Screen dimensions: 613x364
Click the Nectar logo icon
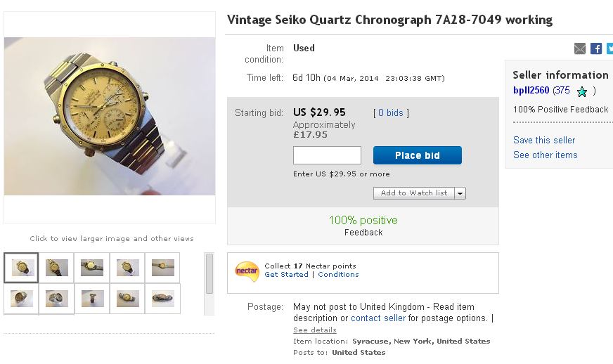coord(247,271)
